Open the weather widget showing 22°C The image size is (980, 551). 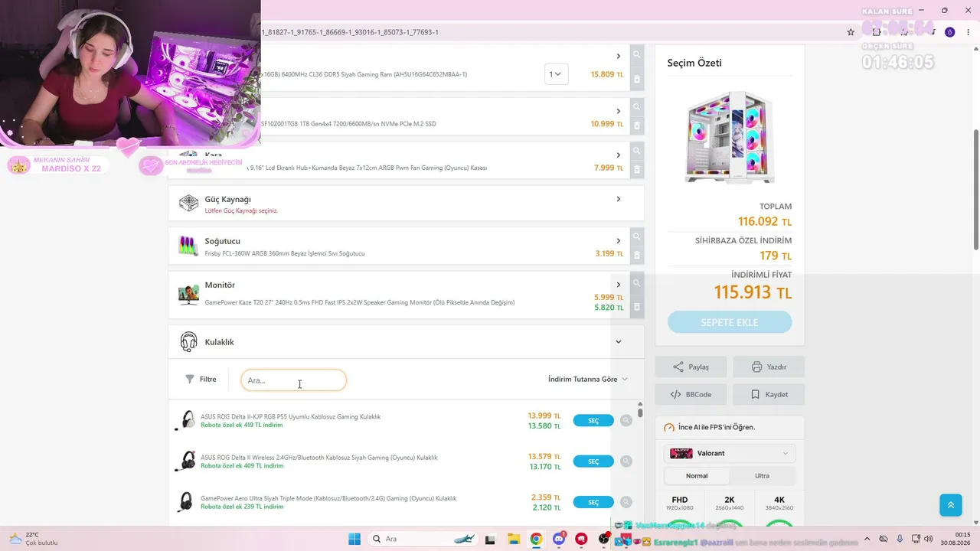coord(33,539)
